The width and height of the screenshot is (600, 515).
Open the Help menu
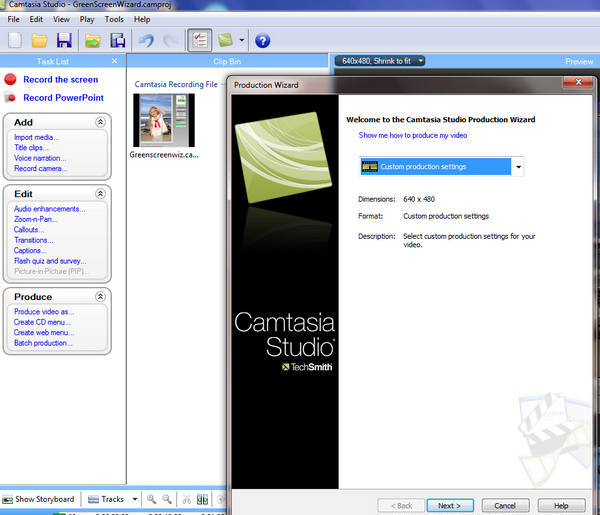pyautogui.click(x=142, y=19)
